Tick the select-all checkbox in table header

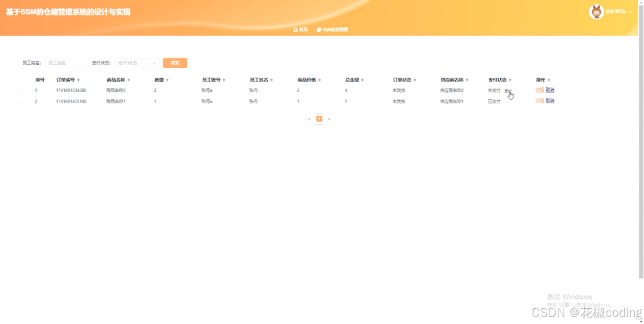click(x=20, y=80)
